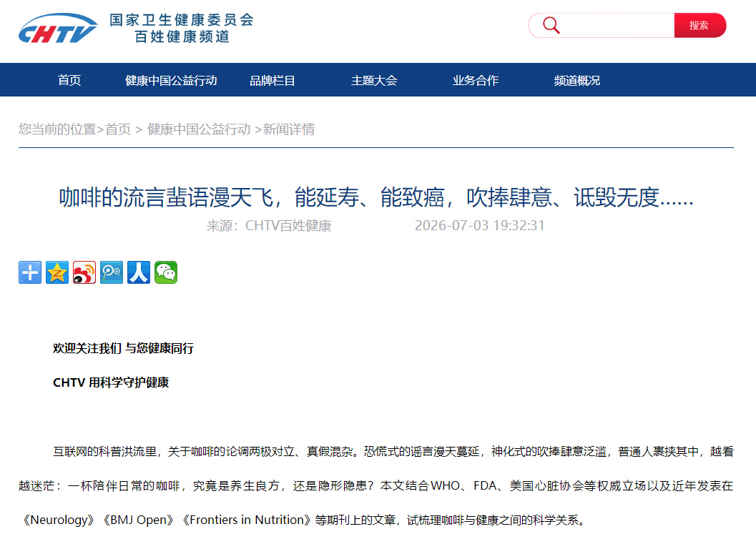Open 业务合作 nav item
756x534 pixels.
pos(476,81)
